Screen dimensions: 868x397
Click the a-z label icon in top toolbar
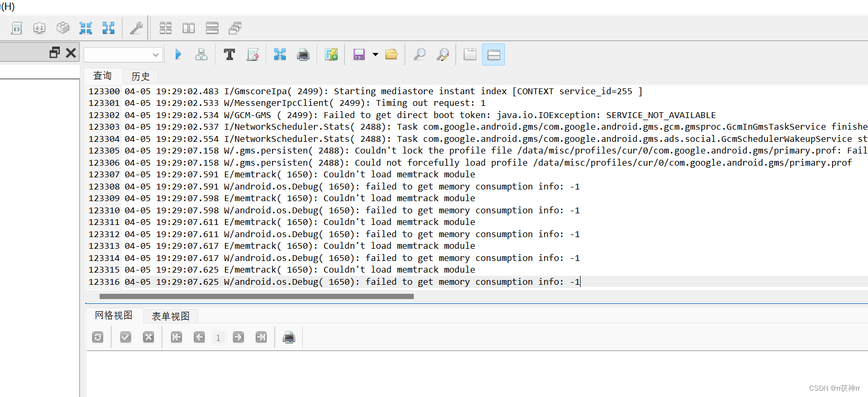pos(39,28)
